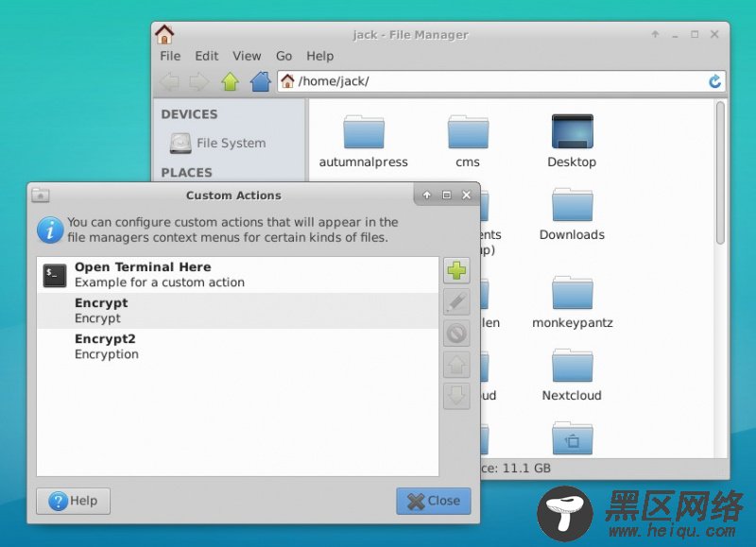
Task: Roll up Custom Actions dialog with arrow button
Action: coord(427,195)
